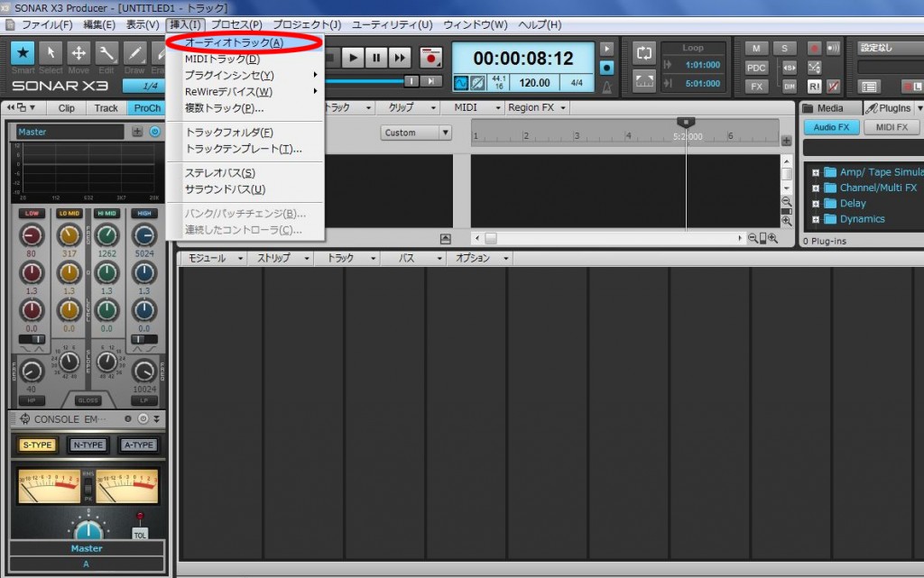Click the automation offset mode icon

click(815, 68)
